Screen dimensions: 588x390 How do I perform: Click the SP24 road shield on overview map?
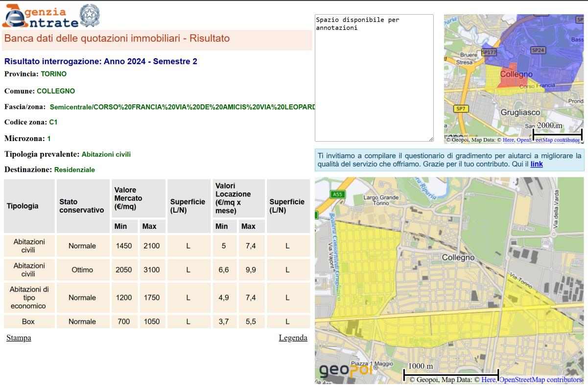(x=538, y=50)
